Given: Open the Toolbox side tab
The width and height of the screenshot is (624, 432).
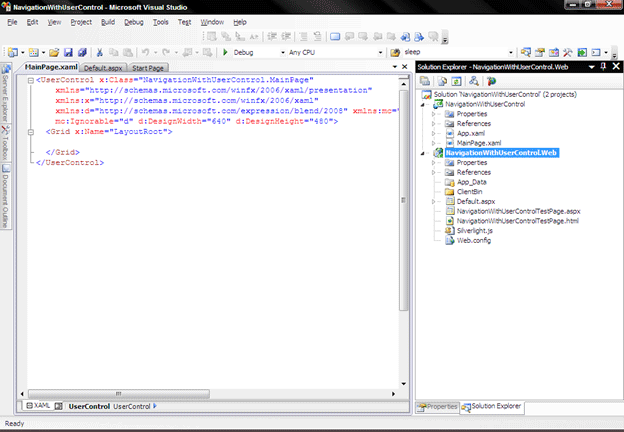Looking at the screenshot, I should click(6, 142).
